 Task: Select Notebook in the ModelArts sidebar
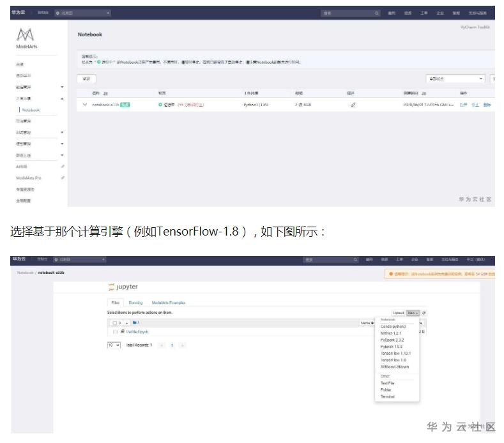click(x=31, y=110)
